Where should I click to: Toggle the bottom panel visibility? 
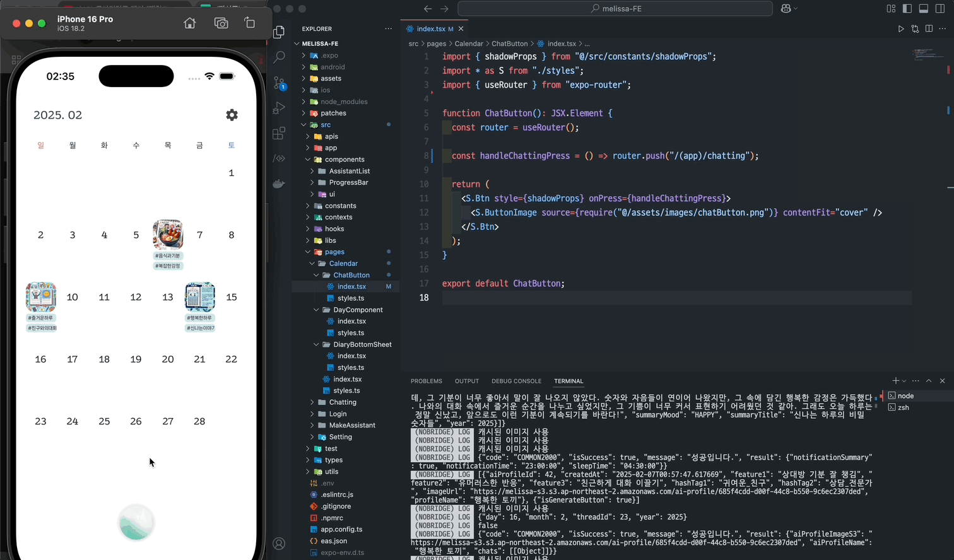924,9
